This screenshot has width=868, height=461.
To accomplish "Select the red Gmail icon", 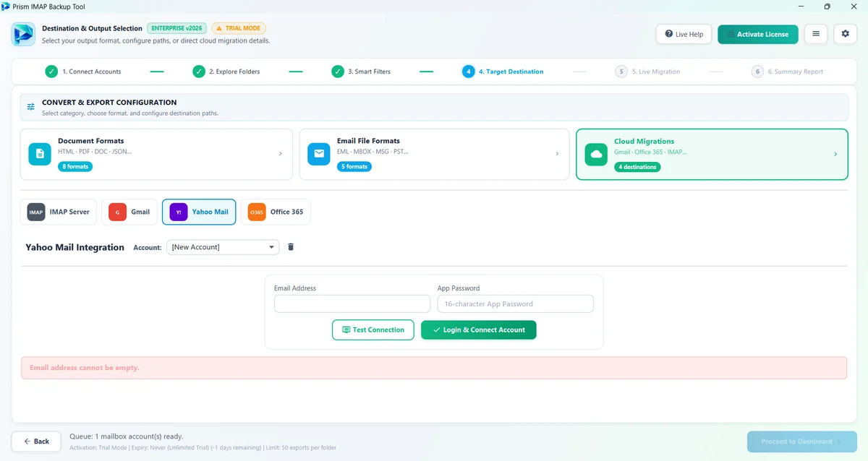I will tap(117, 212).
